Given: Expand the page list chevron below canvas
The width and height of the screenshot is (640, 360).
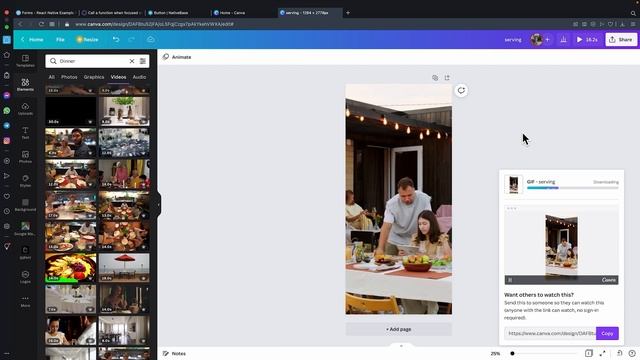Looking at the screenshot, I should click(x=401, y=346).
